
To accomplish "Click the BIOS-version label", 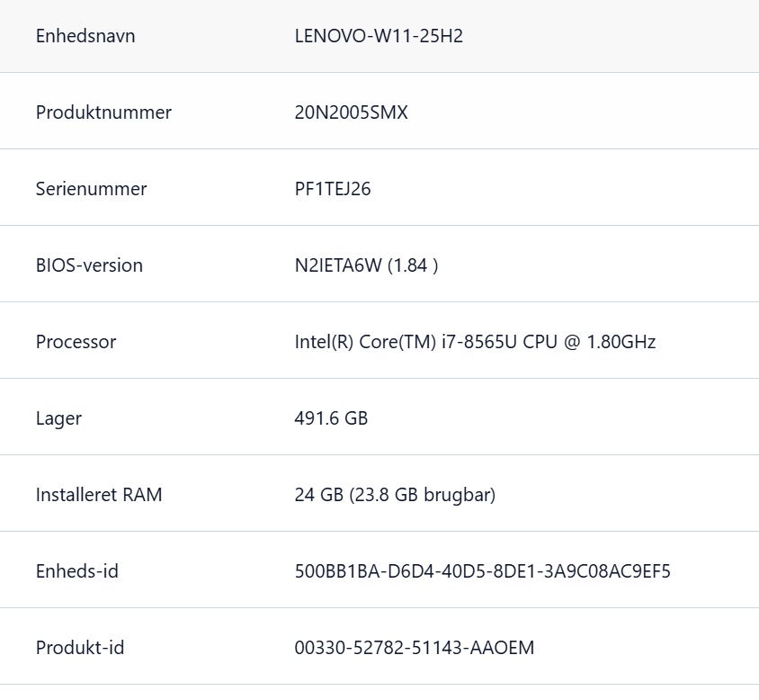I will [x=89, y=265].
